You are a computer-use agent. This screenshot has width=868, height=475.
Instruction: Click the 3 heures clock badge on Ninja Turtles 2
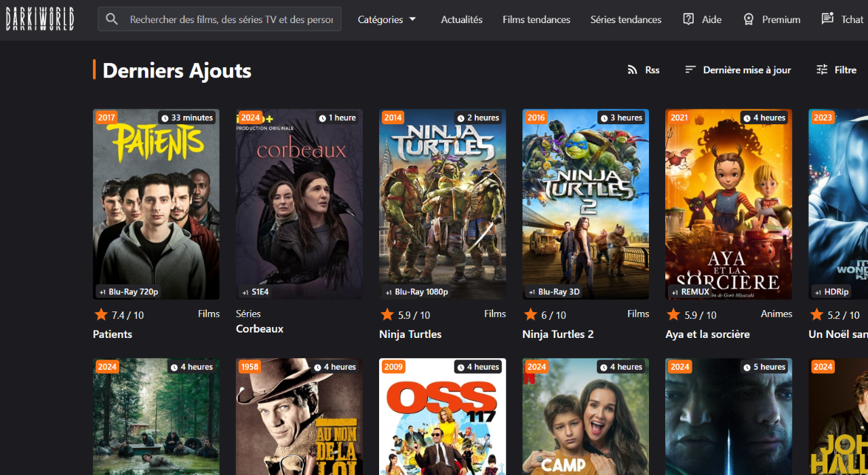pos(621,118)
